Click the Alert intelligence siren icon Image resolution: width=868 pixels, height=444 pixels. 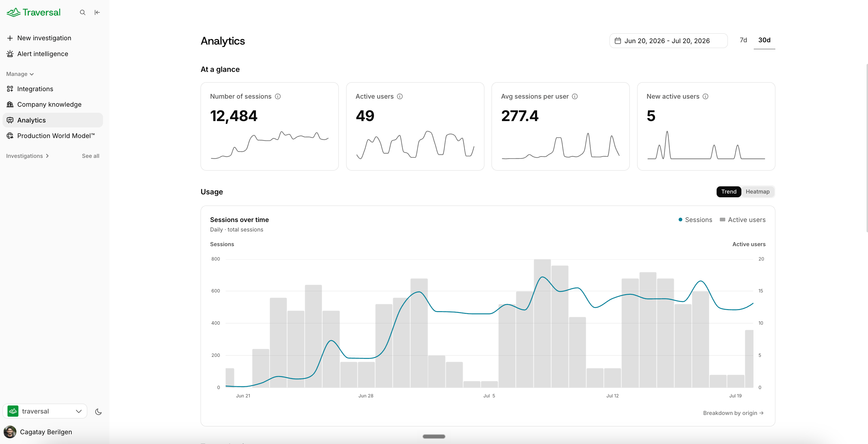pyautogui.click(x=10, y=54)
